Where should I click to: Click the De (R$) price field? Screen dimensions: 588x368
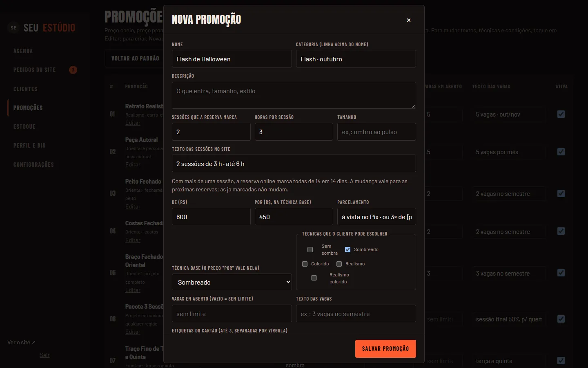[211, 217]
